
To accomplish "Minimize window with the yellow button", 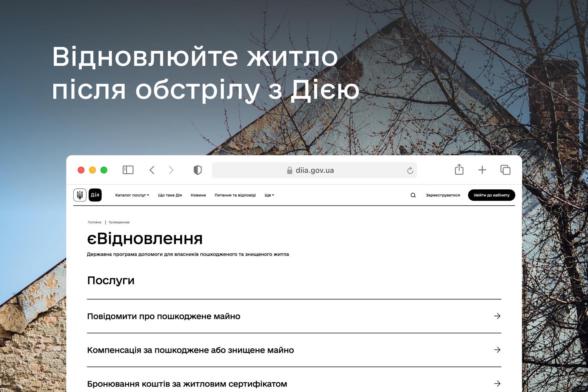I will click(93, 170).
